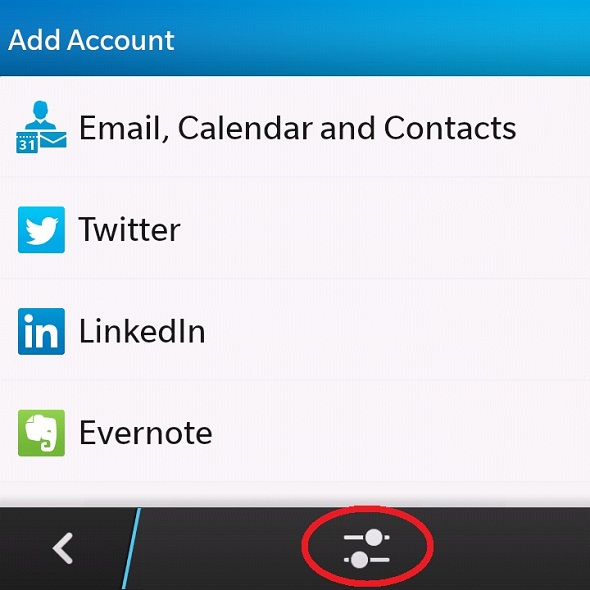Tap the partially visible row below Evernote

tap(295, 494)
